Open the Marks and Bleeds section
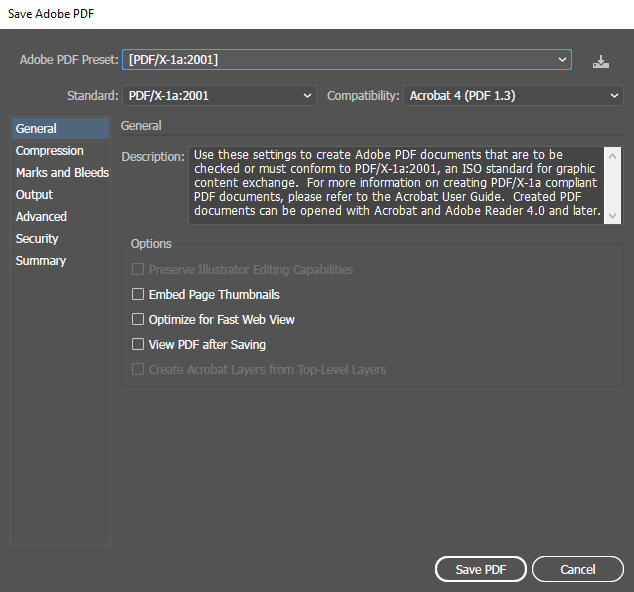Image resolution: width=634 pixels, height=592 pixels. 60,173
